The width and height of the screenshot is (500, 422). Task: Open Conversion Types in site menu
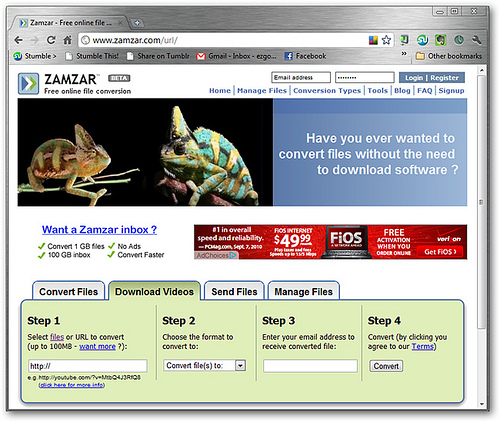[327, 91]
